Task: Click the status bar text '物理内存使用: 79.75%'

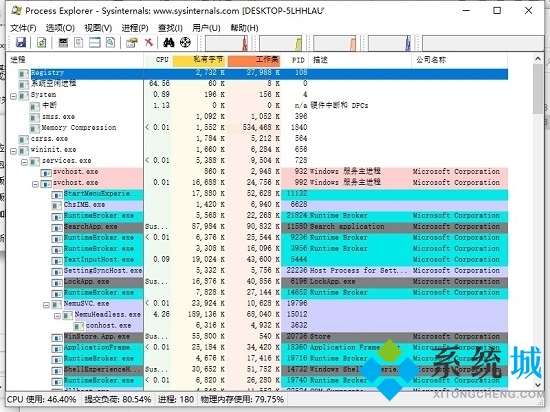Action: click(x=242, y=400)
